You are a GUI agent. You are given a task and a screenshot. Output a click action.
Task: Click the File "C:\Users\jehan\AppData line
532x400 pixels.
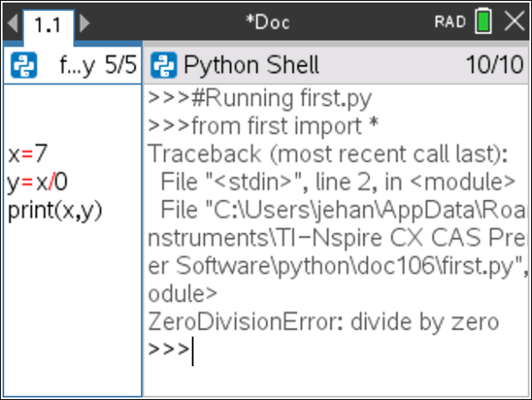(343, 210)
